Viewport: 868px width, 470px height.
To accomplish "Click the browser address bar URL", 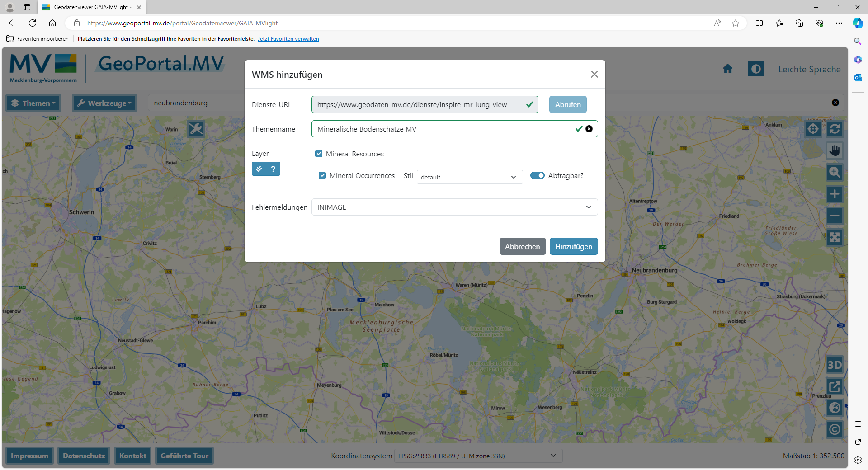I will [x=182, y=23].
